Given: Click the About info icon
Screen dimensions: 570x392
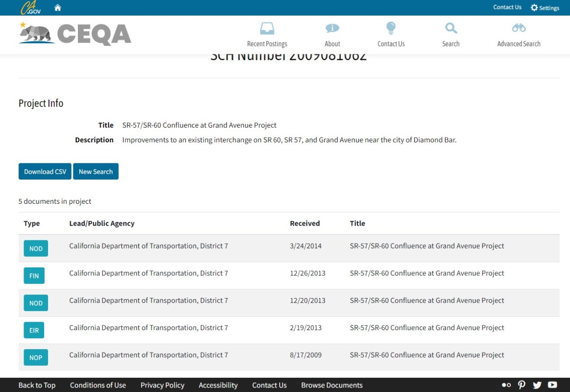Looking at the screenshot, I should click(332, 35).
